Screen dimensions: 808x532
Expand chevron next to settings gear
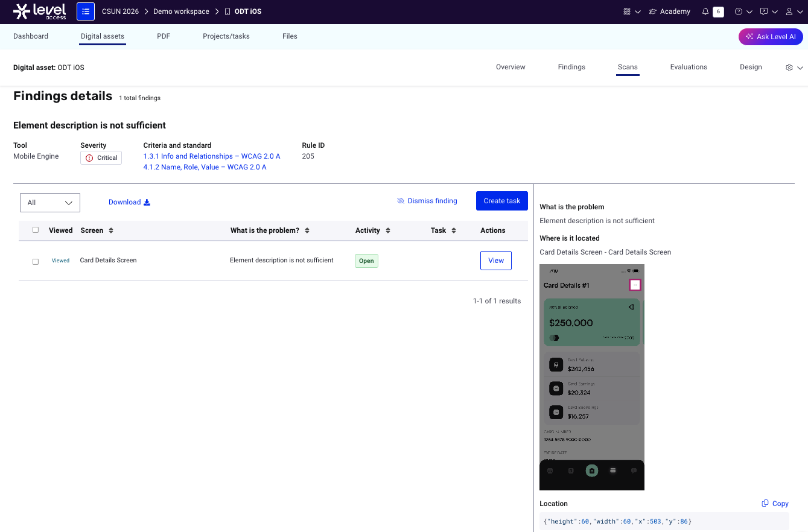pyautogui.click(x=800, y=68)
